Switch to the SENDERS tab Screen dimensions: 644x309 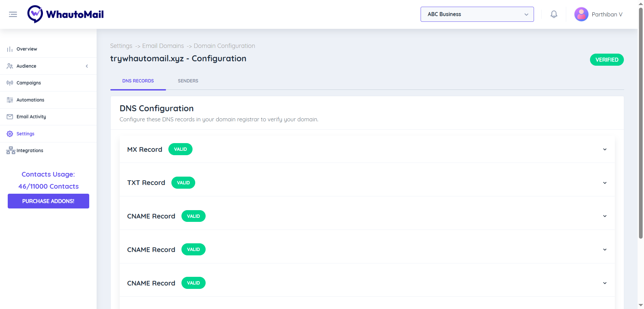point(188,81)
